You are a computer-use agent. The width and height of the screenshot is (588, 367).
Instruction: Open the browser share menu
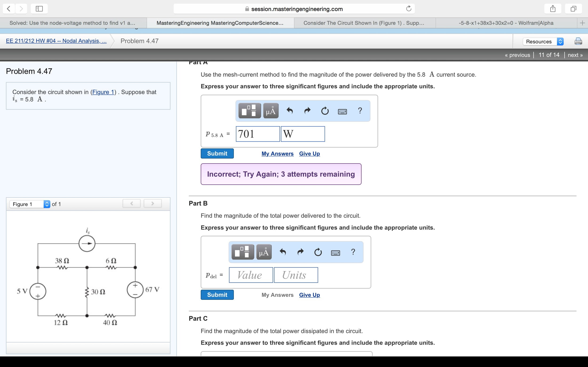point(553,9)
